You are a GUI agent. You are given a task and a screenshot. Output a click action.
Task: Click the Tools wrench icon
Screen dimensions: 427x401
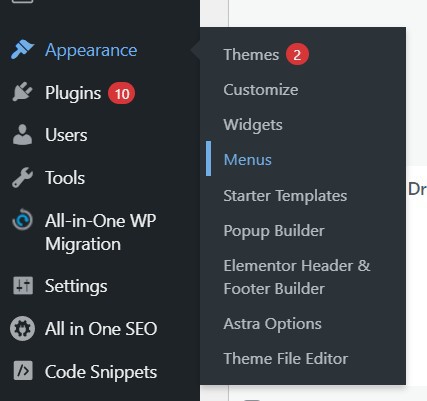pyautogui.click(x=22, y=177)
